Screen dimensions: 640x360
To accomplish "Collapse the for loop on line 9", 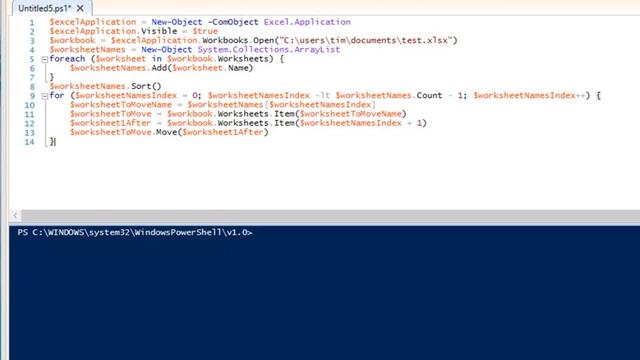I will coord(44,96).
